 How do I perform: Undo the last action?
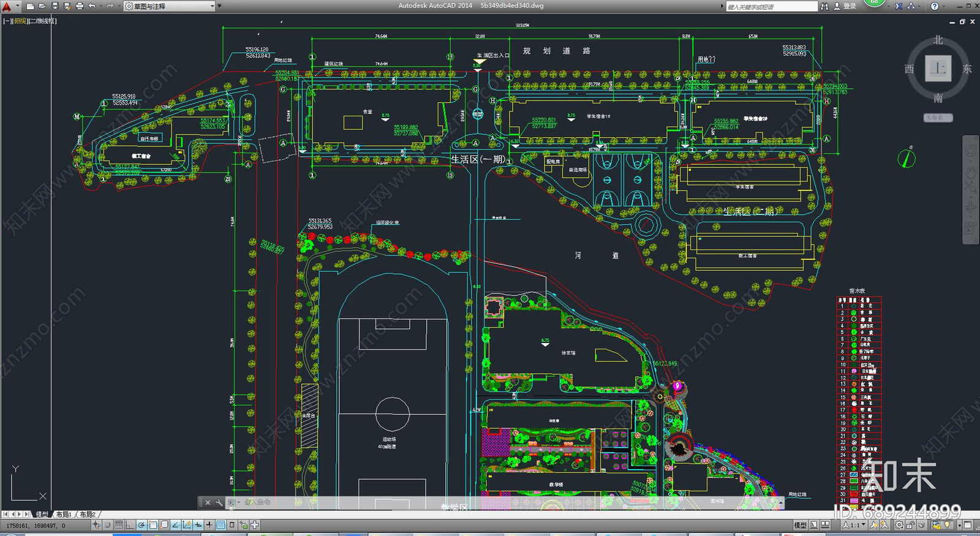coord(92,6)
